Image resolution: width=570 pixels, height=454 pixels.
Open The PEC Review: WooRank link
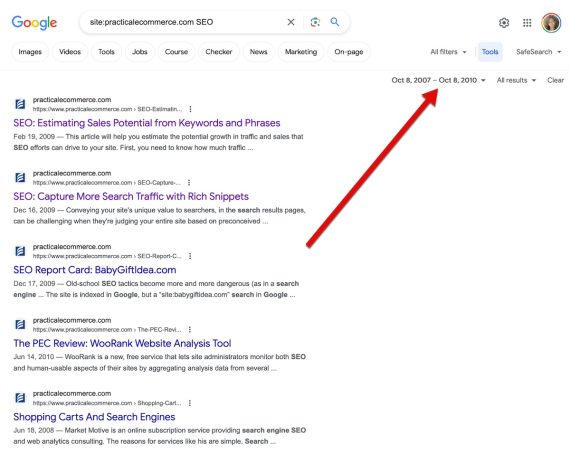(122, 343)
